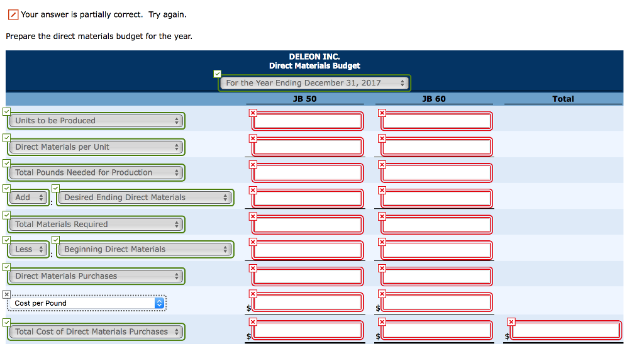Click the 'Direct Materials Budget' heading
The image size is (644, 351).
click(x=314, y=66)
